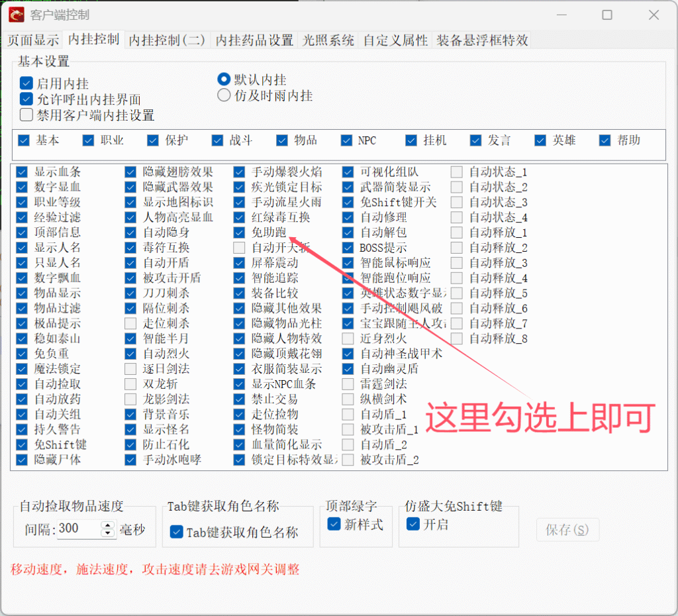Enable 走位刺杀
678x616 pixels.
[130, 324]
